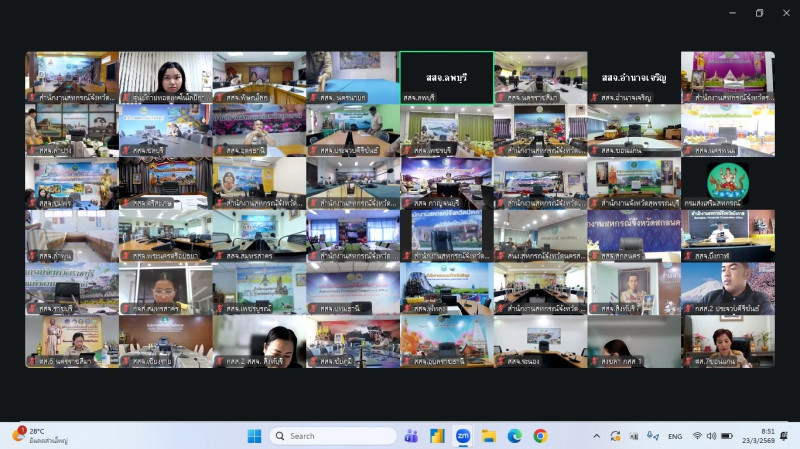This screenshot has width=800, height=449.
Task: Open the purple Teams icon in taskbar
Action: (x=411, y=436)
